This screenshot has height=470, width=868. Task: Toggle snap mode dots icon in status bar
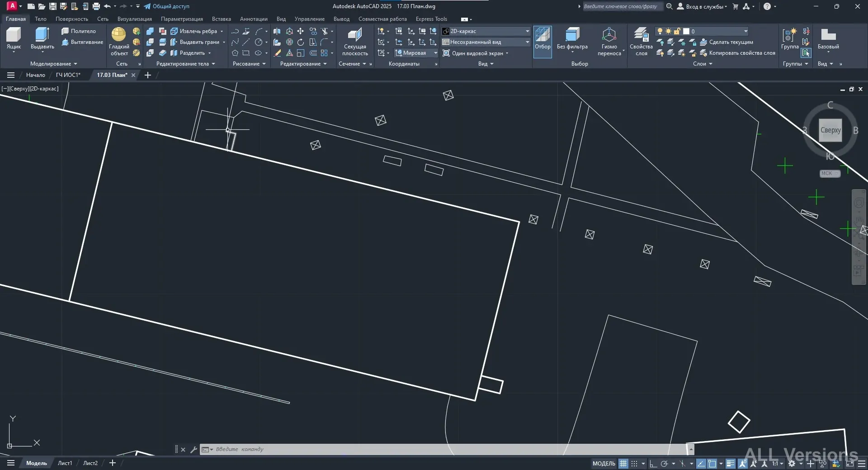(x=634, y=463)
